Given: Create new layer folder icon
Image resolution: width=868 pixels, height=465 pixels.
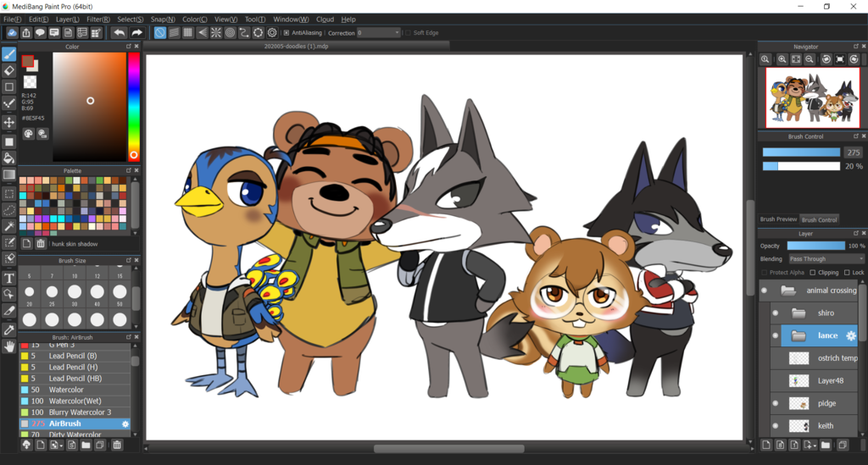Looking at the screenshot, I should click(x=826, y=445).
